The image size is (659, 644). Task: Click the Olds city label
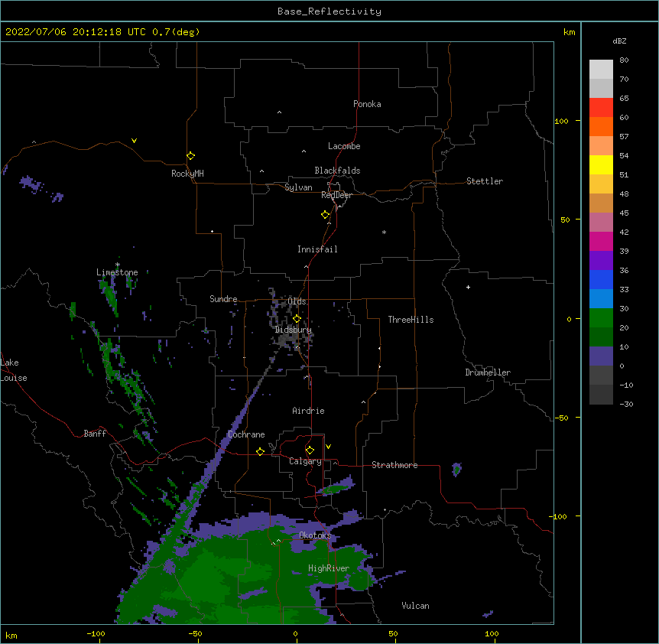(297, 301)
